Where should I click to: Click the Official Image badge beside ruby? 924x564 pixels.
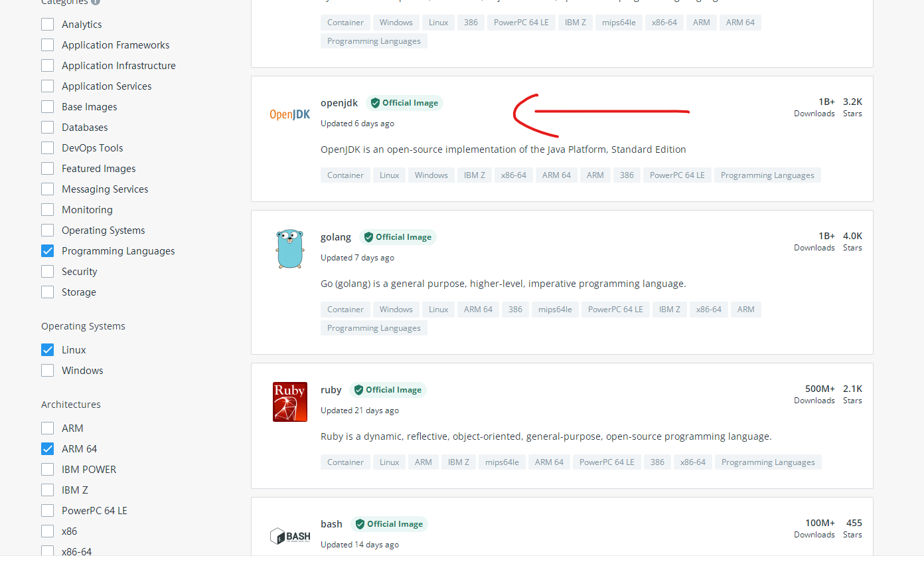click(x=388, y=389)
